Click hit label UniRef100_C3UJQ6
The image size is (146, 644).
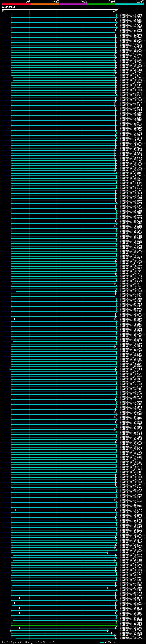coord(131,161)
